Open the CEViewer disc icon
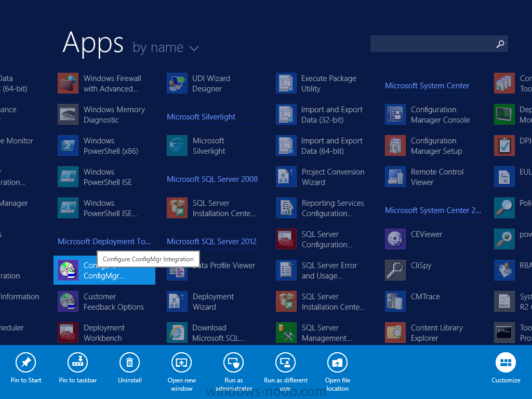The height and width of the screenshot is (399, 532). tap(395, 239)
